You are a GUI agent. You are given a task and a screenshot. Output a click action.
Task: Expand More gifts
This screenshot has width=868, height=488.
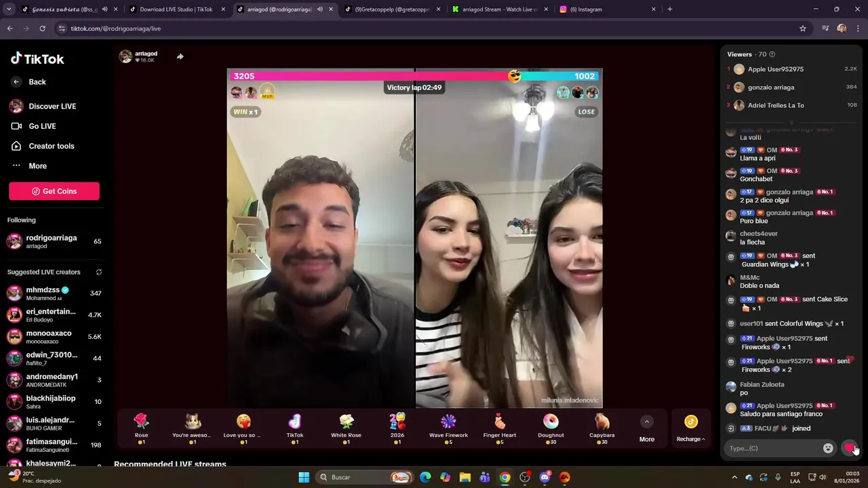[x=647, y=429]
